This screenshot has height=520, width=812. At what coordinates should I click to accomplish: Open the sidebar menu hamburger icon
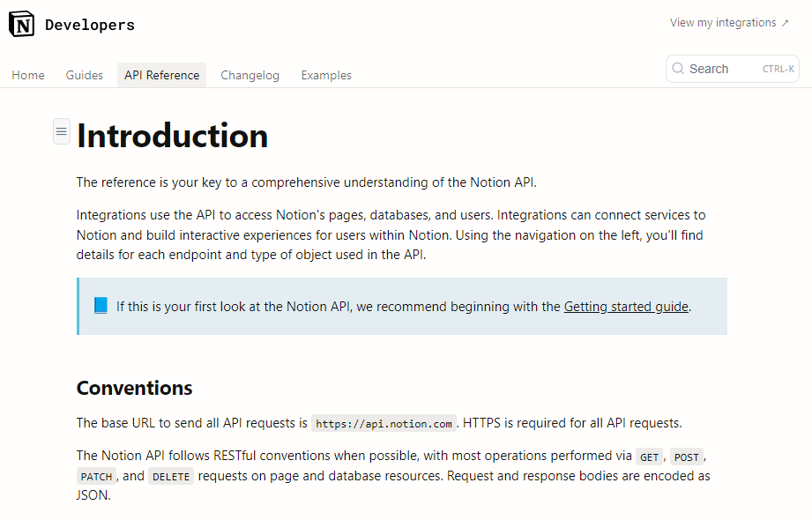click(62, 131)
